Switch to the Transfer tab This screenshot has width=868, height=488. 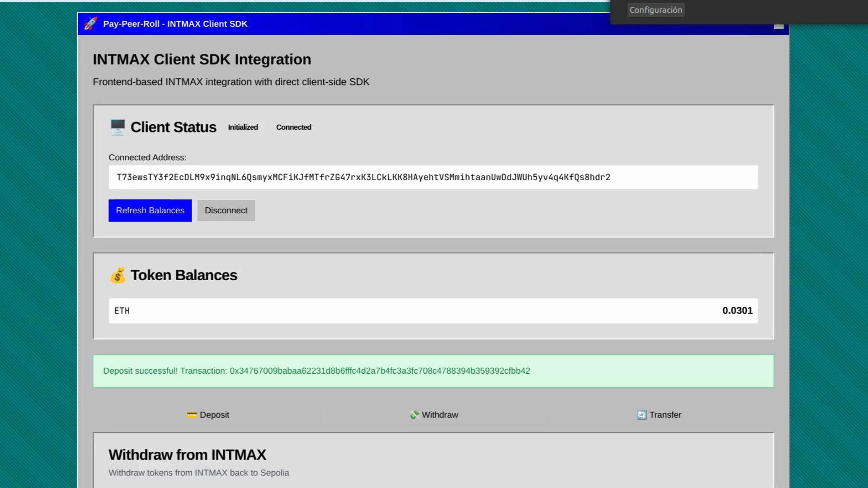pos(660,415)
